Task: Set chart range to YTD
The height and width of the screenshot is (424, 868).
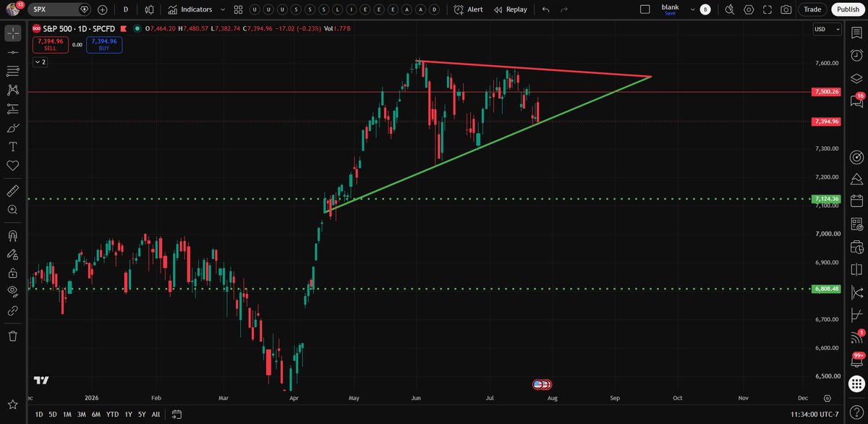Action: pos(112,415)
